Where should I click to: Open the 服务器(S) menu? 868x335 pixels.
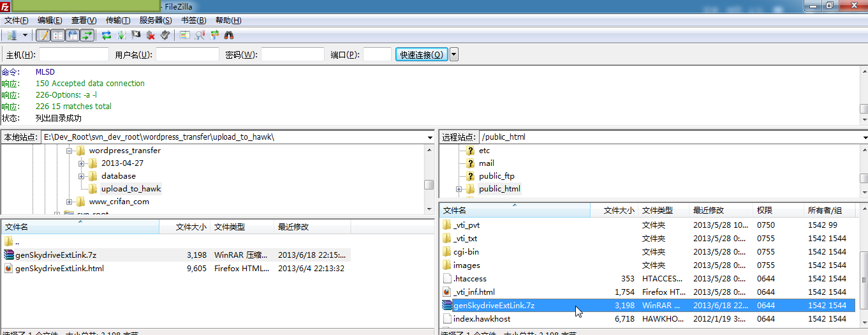tap(155, 20)
